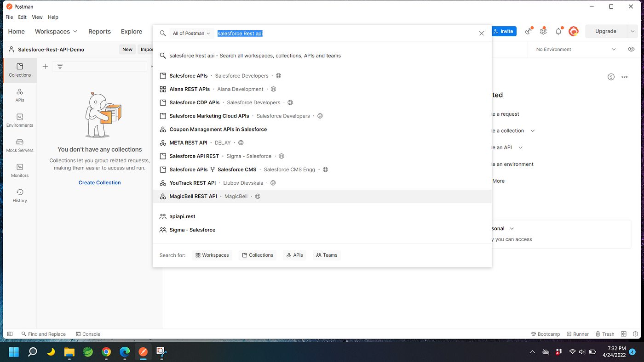Launch Microsoft Edge from the taskbar
The height and width of the screenshot is (362, 644).
[x=124, y=352]
